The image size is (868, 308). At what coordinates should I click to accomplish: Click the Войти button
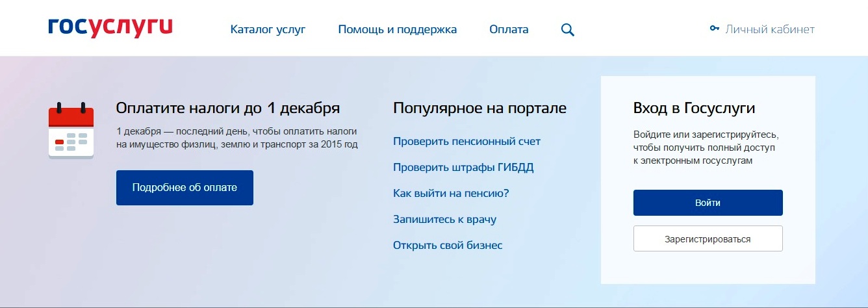coord(708,203)
